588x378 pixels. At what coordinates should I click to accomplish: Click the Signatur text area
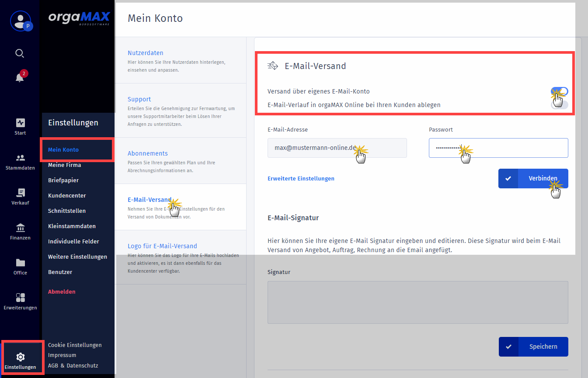418,302
